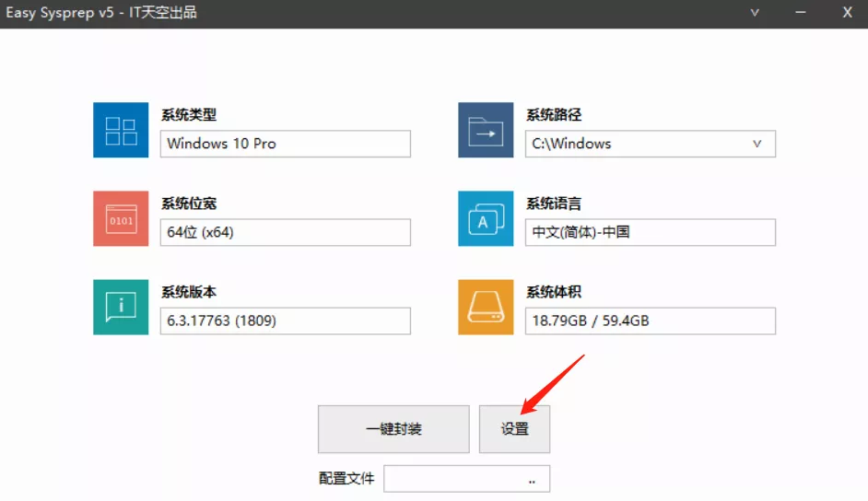Expand the C:\Windows system path dropdown
The height and width of the screenshot is (501, 868).
click(757, 144)
